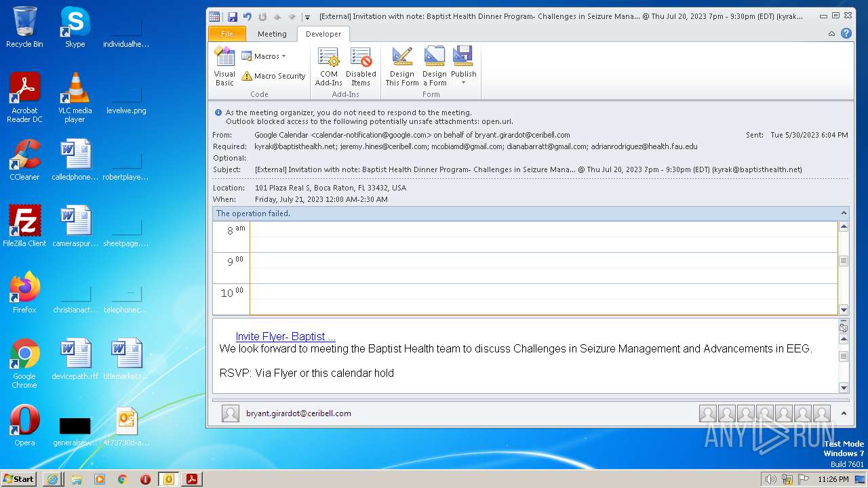Image resolution: width=868 pixels, height=488 pixels.
Task: Open the Publish form dropdown
Action: pyautogui.click(x=464, y=66)
